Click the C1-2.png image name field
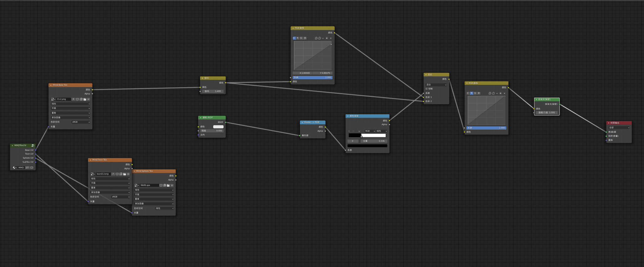The height and width of the screenshot is (267, 644). tap(64, 99)
